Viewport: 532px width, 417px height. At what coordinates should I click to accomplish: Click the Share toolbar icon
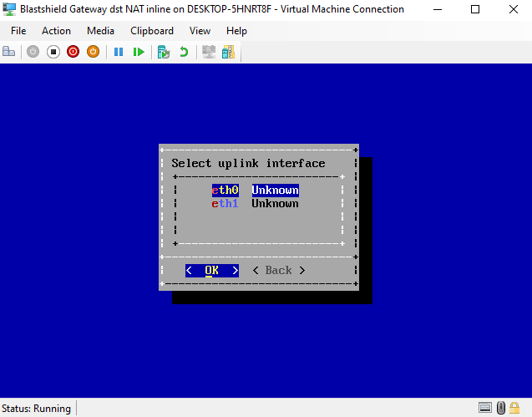coord(228,52)
